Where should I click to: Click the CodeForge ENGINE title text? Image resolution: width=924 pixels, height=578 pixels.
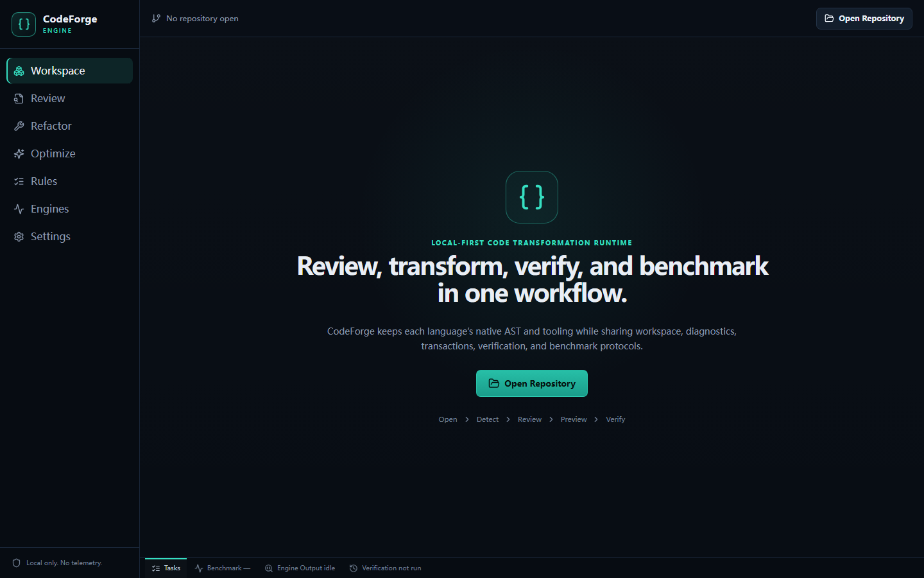click(x=70, y=24)
